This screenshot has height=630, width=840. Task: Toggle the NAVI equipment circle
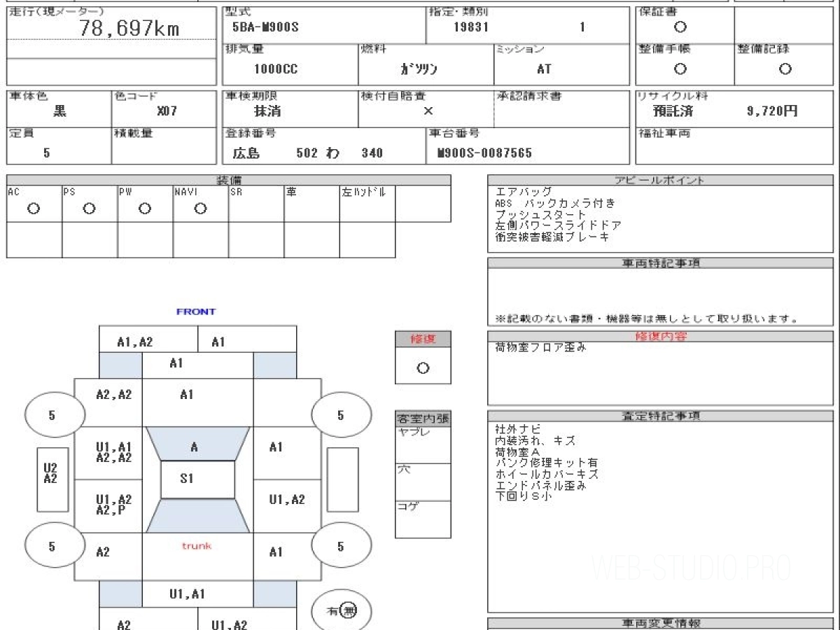click(200, 209)
